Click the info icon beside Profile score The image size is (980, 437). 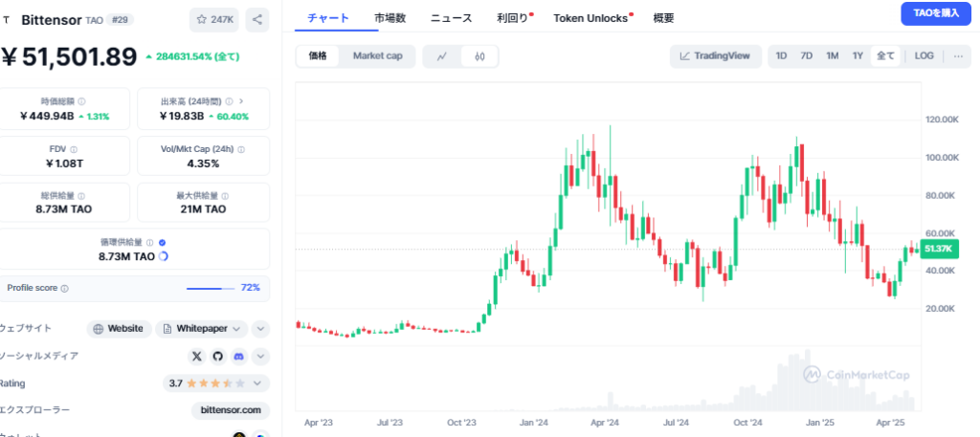(65, 288)
